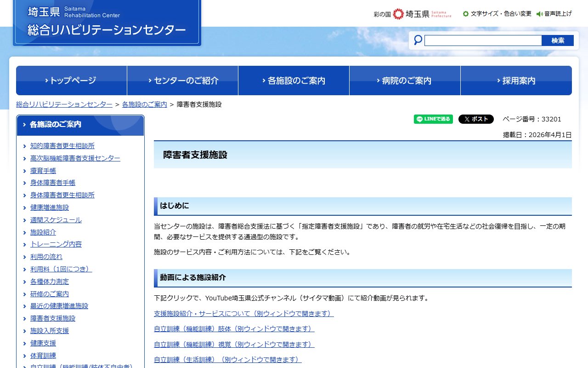This screenshot has width=588, height=368.
Task: Open sidebar link 高次脳機能障害者支援センター
Action: [x=75, y=158]
